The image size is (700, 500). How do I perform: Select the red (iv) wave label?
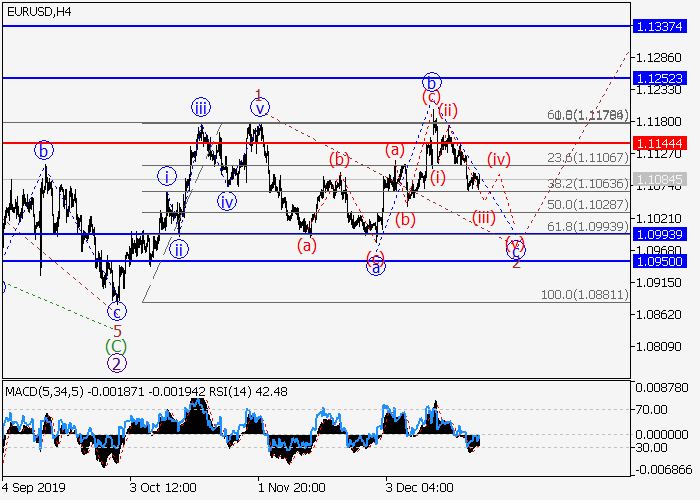499,159
